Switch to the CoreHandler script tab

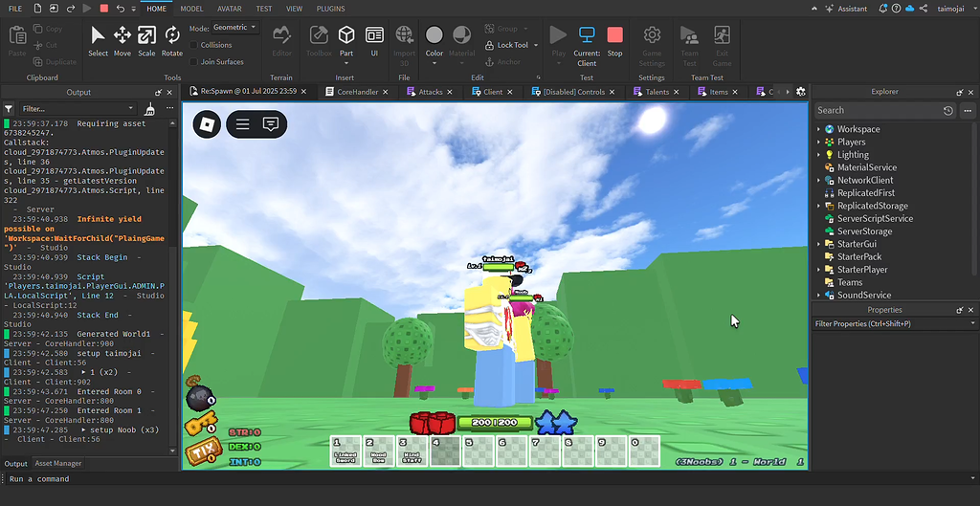(358, 92)
